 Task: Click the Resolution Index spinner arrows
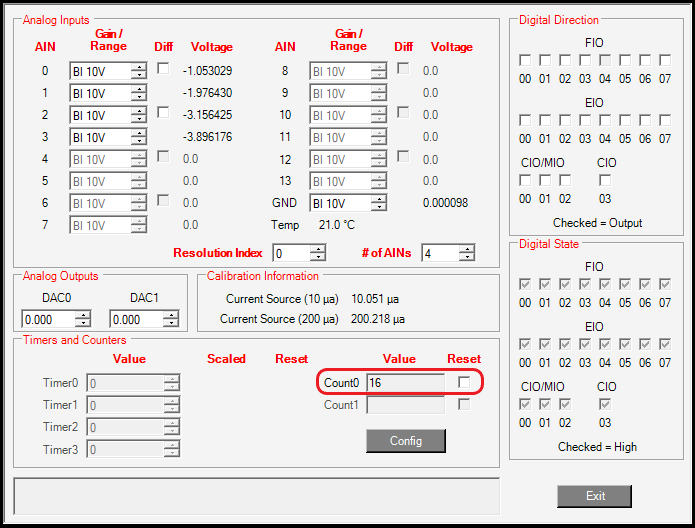tap(318, 253)
